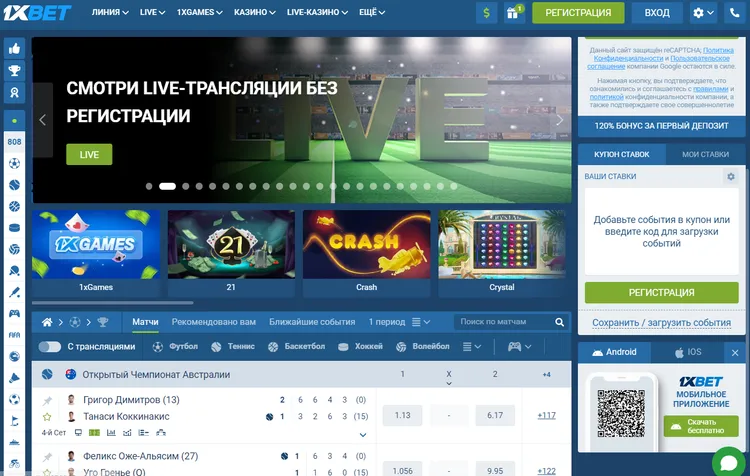This screenshot has height=476, width=750.
Task: Click the green LIVE button on the banner
Action: coord(89,155)
